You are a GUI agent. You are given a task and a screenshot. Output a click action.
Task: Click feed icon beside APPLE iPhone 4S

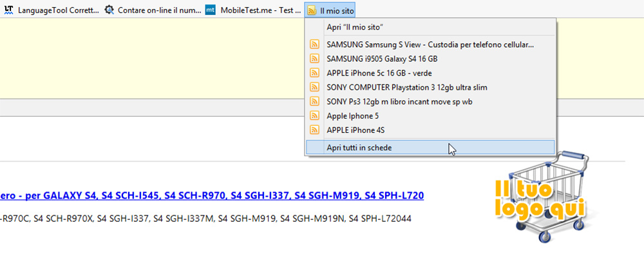click(315, 130)
